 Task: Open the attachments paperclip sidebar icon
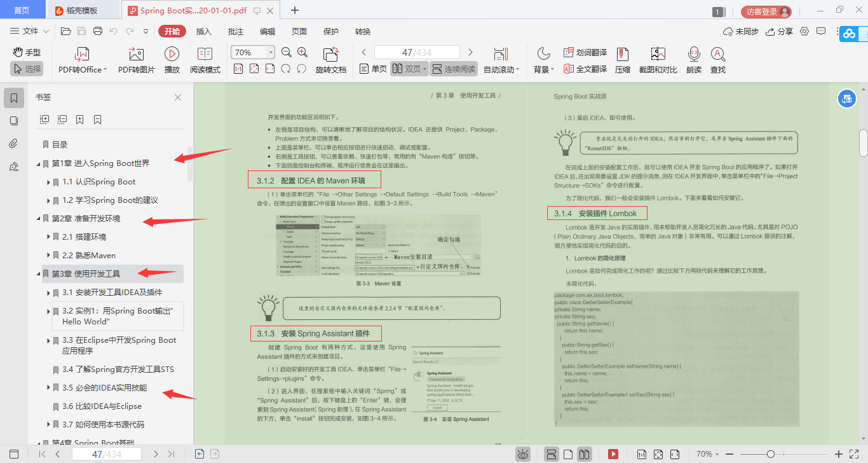[x=14, y=144]
